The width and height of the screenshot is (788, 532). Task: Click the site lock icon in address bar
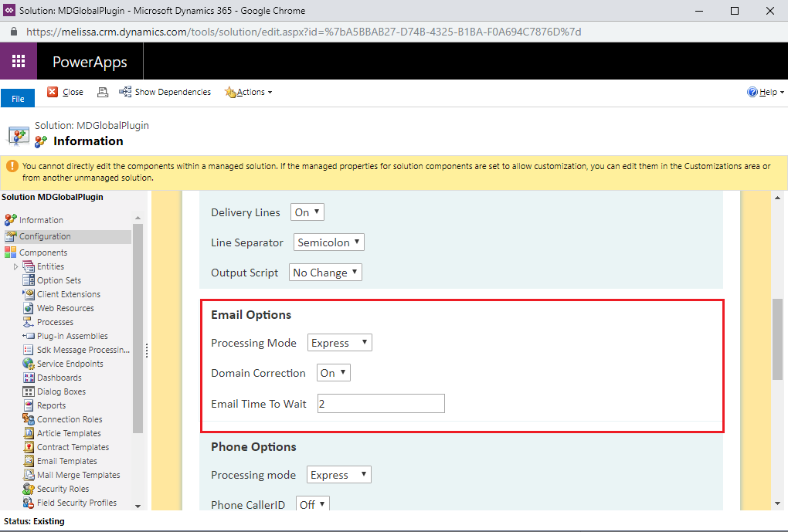(14, 32)
